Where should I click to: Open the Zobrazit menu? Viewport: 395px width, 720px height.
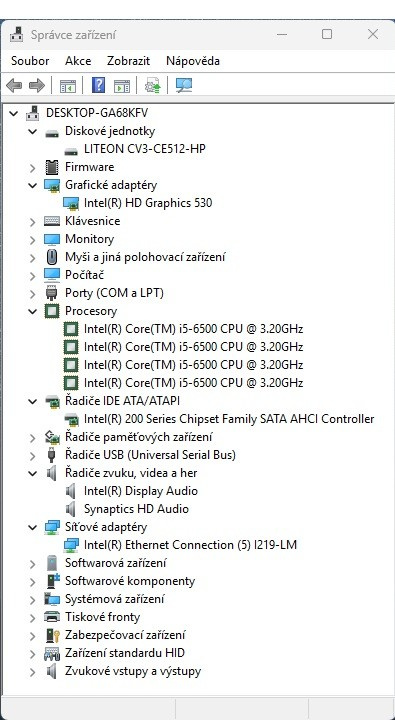coord(129,61)
